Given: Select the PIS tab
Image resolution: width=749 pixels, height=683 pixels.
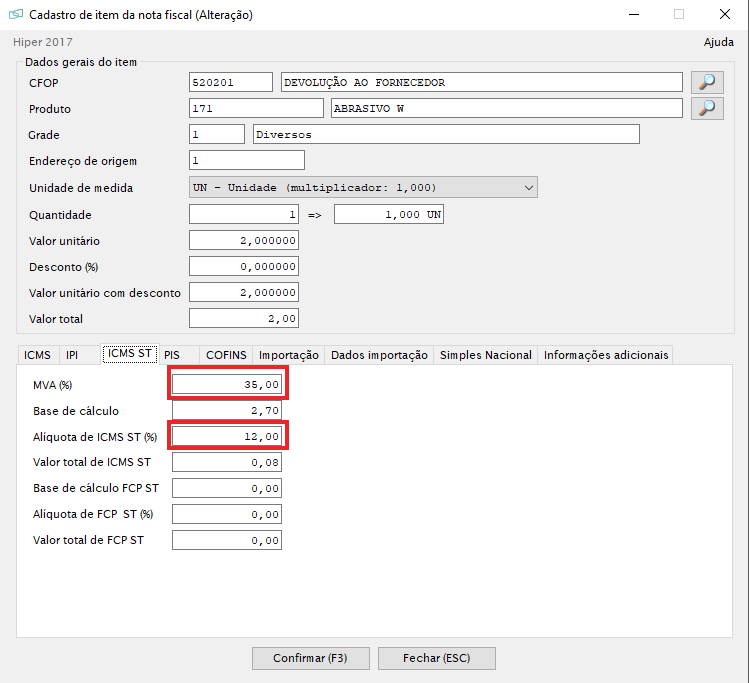Looking at the screenshot, I should click(x=173, y=355).
